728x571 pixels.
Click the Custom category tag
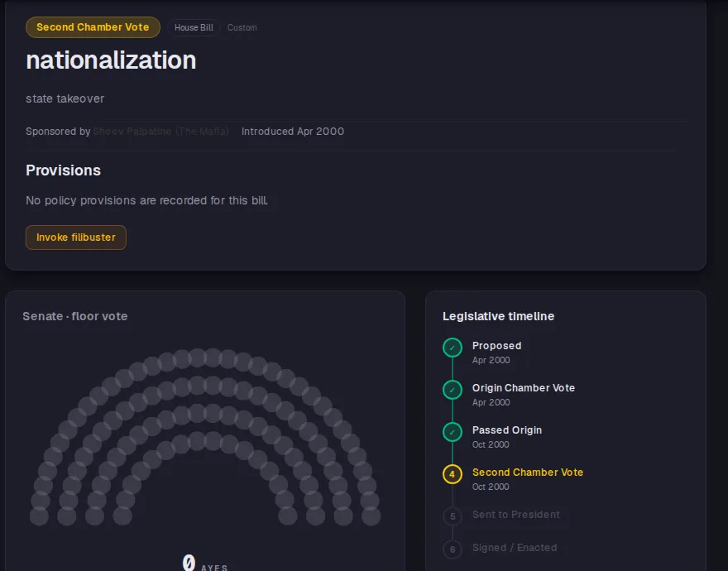[242, 27]
